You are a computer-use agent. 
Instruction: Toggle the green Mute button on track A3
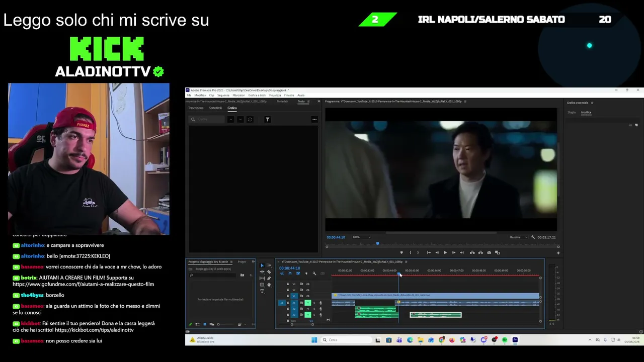point(307,315)
